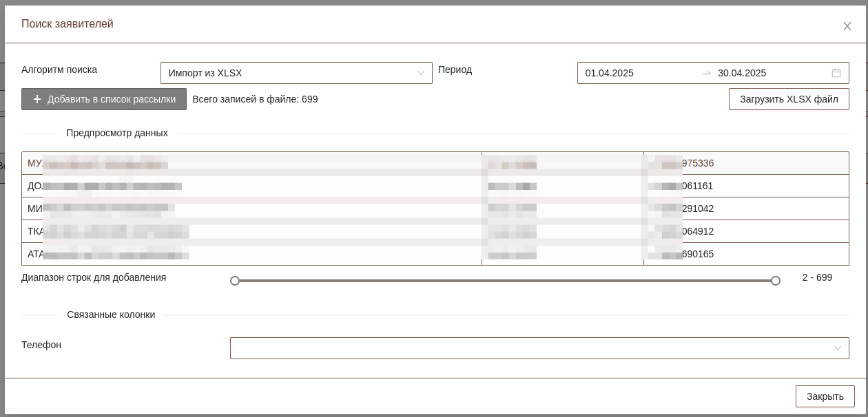
Task: Select the name cell starting with ТКА
Action: [x=251, y=231]
